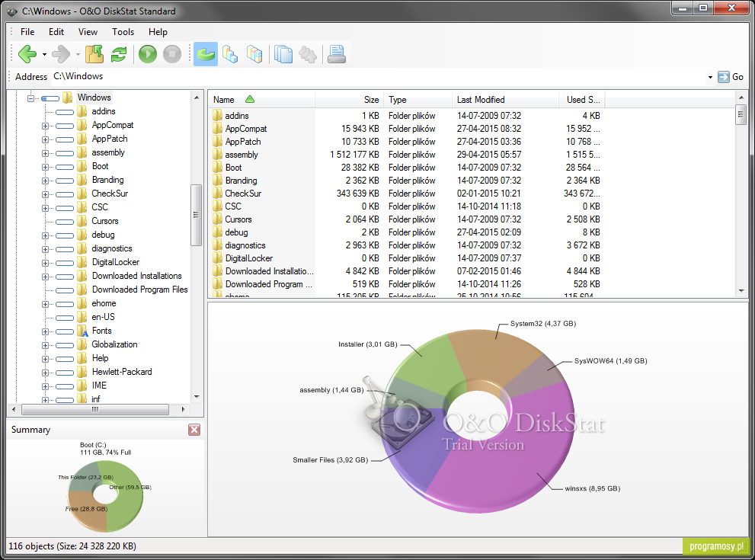The image size is (755, 560).
Task: Go up one folder level icon
Action: click(x=94, y=54)
